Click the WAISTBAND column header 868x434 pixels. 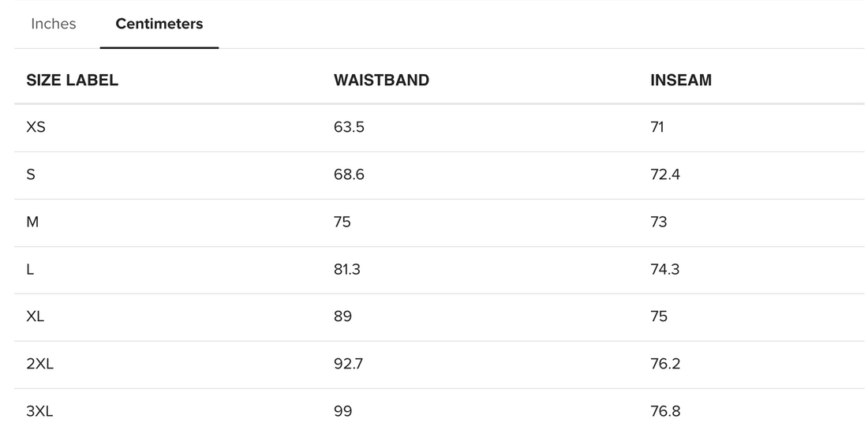click(381, 80)
